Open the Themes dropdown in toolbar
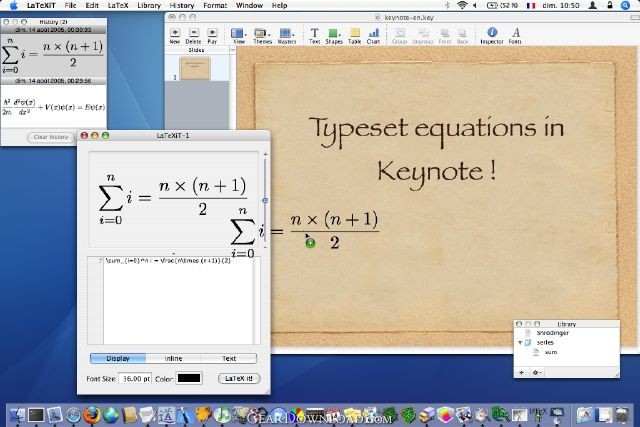This screenshot has width=640, height=427. coord(262,33)
